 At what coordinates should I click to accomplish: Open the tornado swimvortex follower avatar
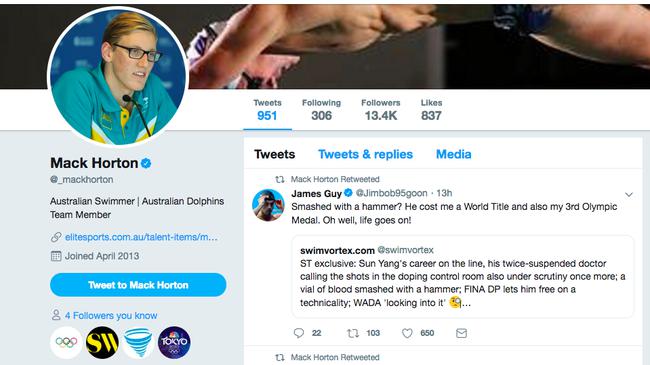coord(138,342)
